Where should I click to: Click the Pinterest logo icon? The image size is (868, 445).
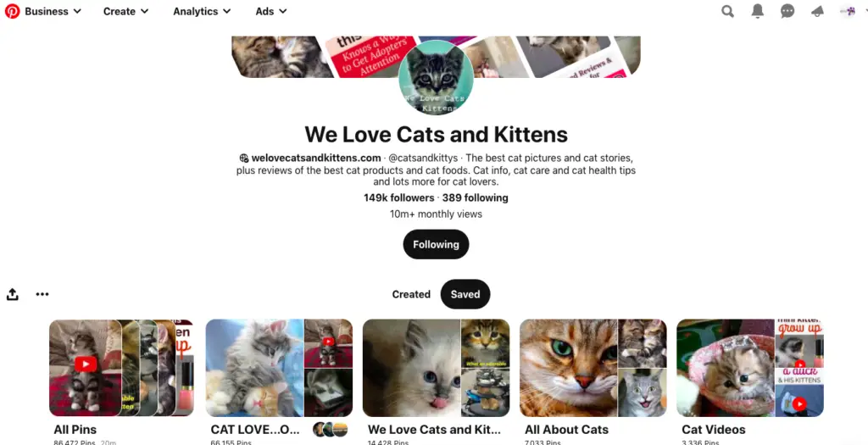(x=12, y=11)
